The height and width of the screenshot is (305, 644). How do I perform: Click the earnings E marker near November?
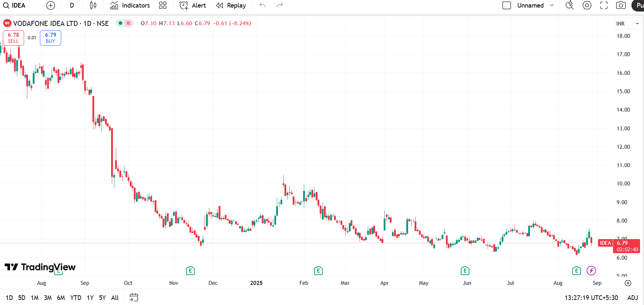click(x=190, y=270)
